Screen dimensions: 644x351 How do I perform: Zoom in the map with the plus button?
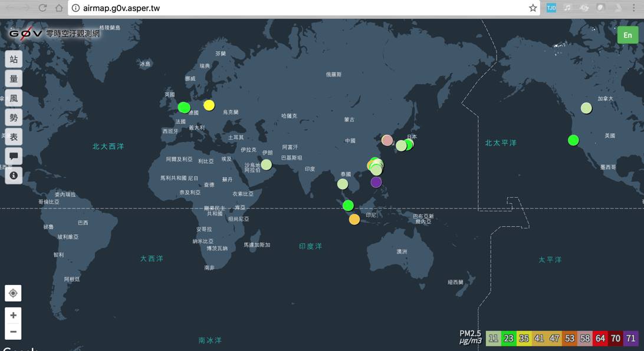pyautogui.click(x=13, y=315)
